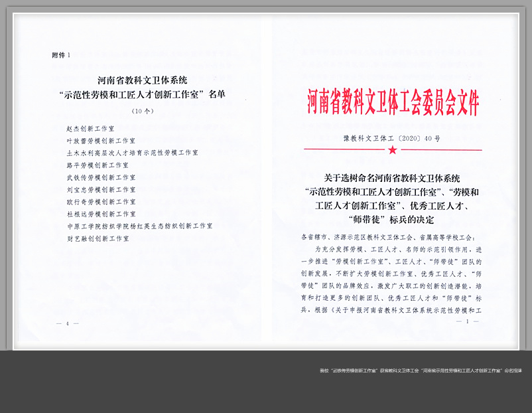Click the page number 4 on left page
This screenshot has width=532, height=413.
point(68,323)
